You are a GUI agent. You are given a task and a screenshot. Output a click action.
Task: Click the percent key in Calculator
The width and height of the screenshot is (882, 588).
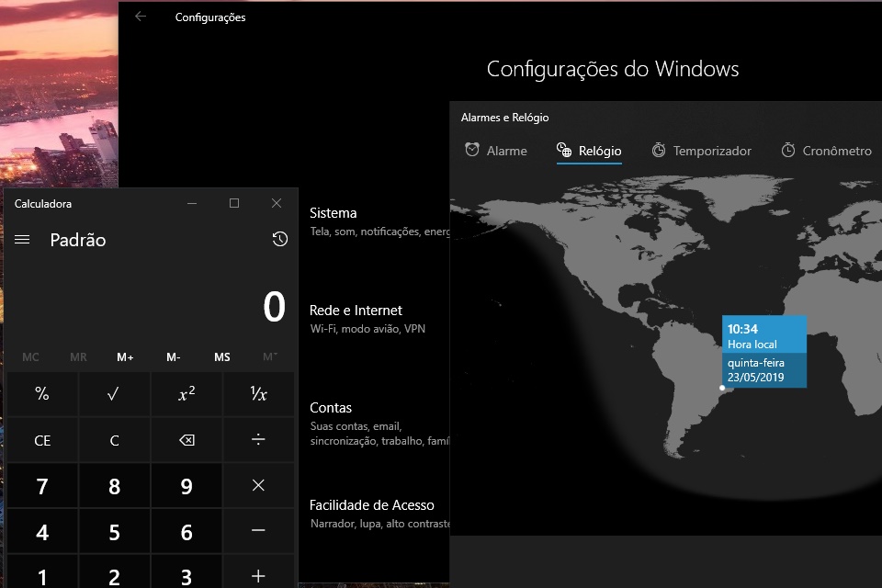click(x=42, y=394)
